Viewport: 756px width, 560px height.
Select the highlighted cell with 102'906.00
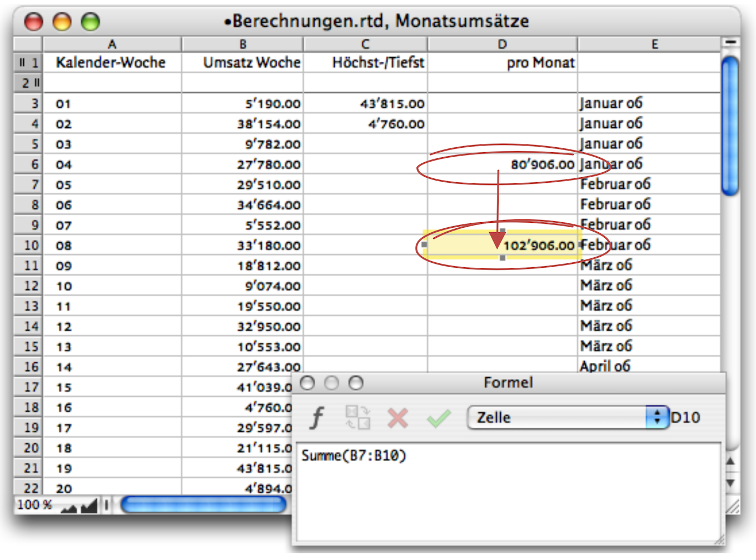pos(502,245)
